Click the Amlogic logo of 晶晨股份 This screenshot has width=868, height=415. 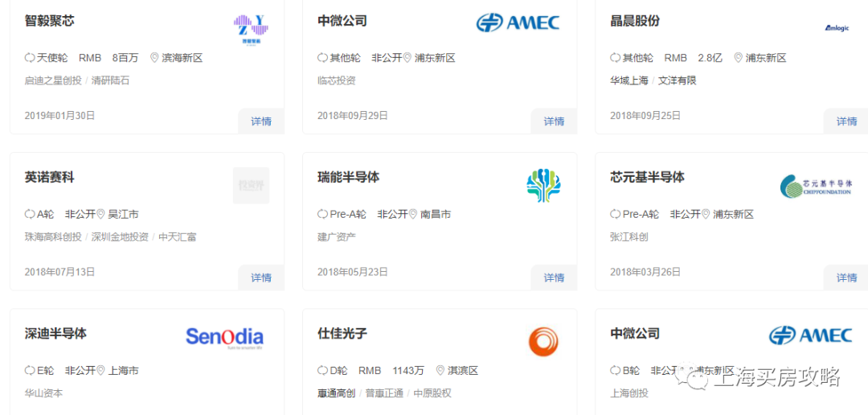coord(837,28)
